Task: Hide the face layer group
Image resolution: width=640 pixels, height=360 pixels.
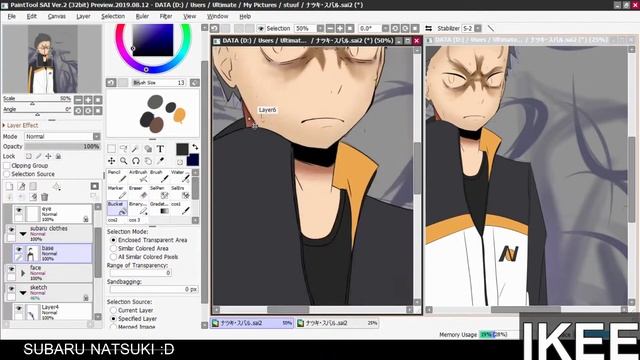Action: point(11,269)
